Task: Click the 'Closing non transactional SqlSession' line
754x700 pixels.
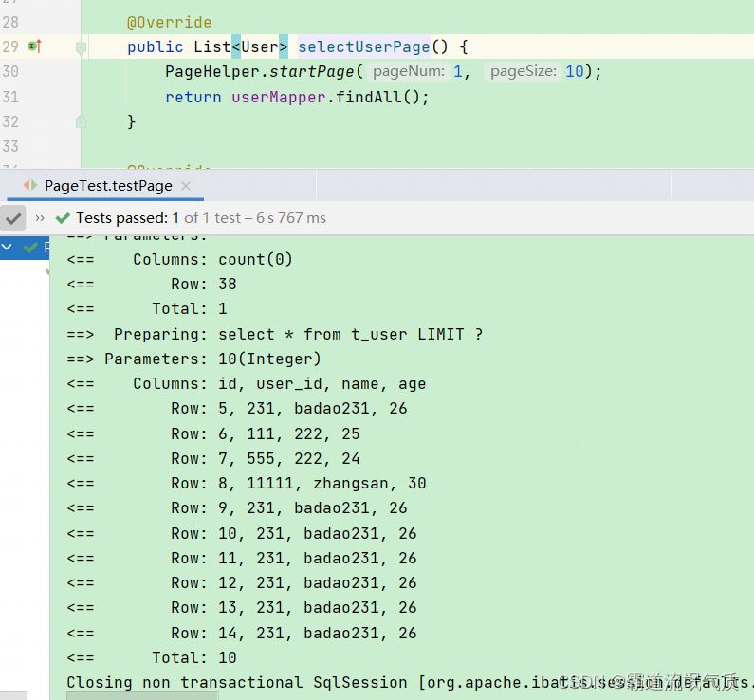Action: point(410,682)
